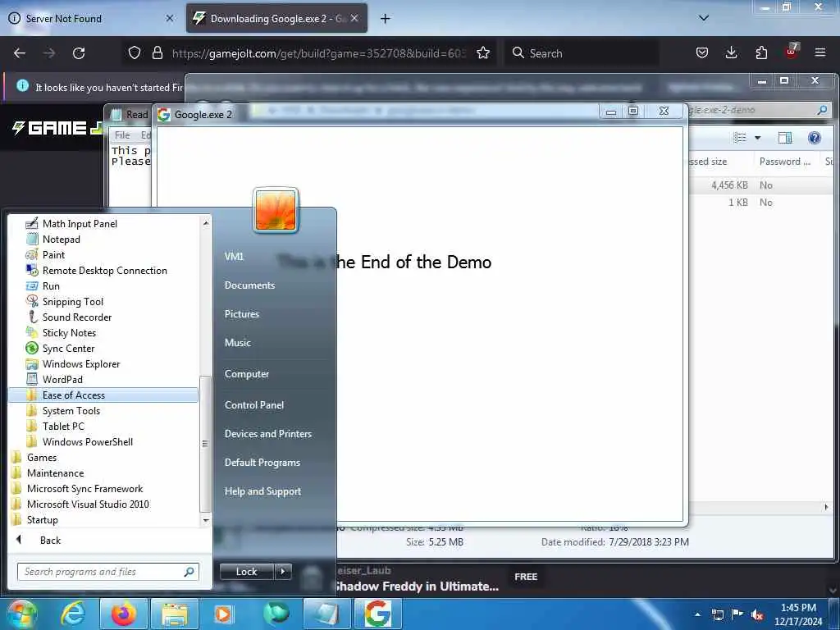This screenshot has height=630, width=840.
Task: Open Action Center flag icon
Action: (737, 614)
